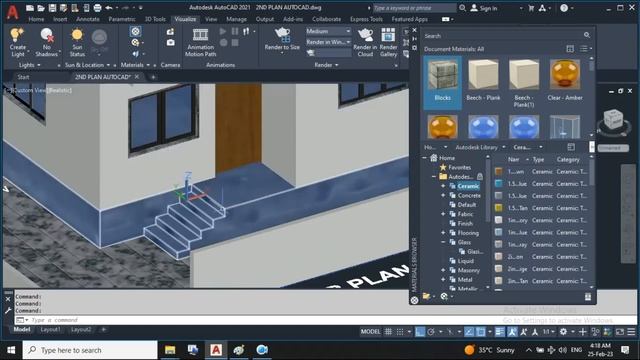Click Sign In
This screenshot has height=360, width=640.
(x=484, y=8)
